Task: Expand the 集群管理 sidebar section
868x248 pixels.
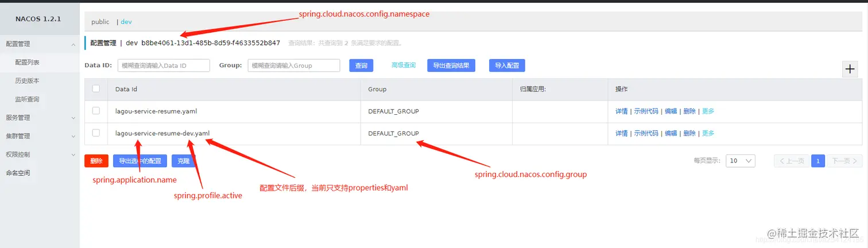Action: 40,136
